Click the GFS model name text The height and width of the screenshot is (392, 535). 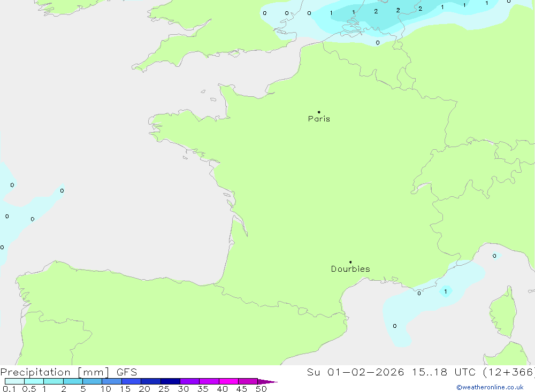pos(127,372)
